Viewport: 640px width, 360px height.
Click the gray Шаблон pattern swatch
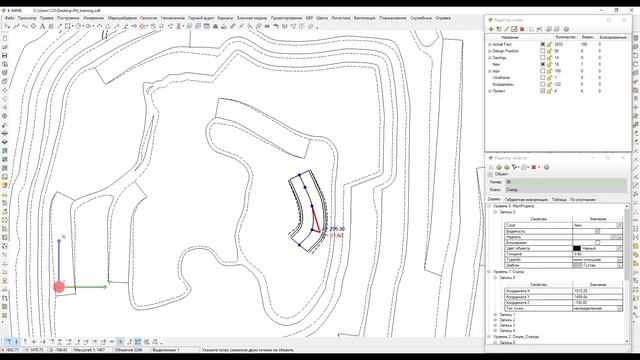577,265
